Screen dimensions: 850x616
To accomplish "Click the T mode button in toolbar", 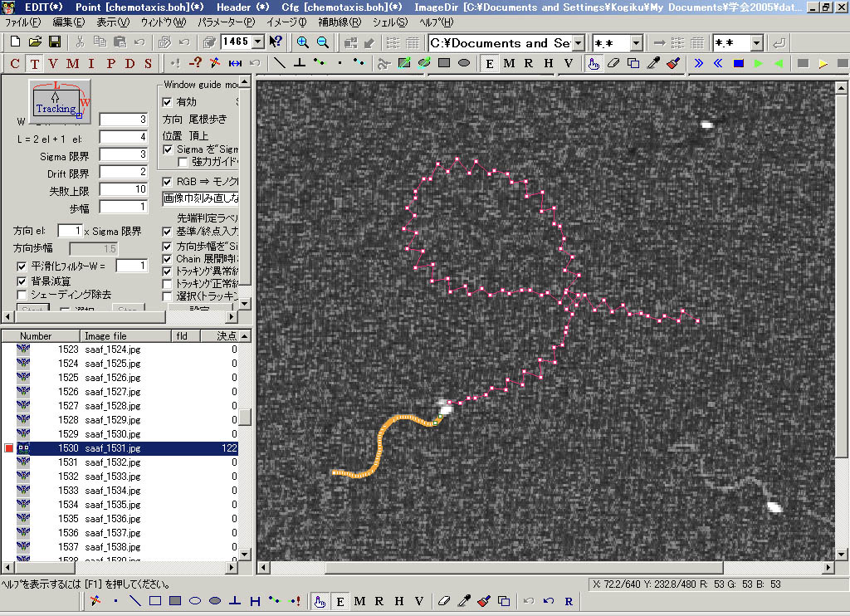I will click(x=34, y=64).
